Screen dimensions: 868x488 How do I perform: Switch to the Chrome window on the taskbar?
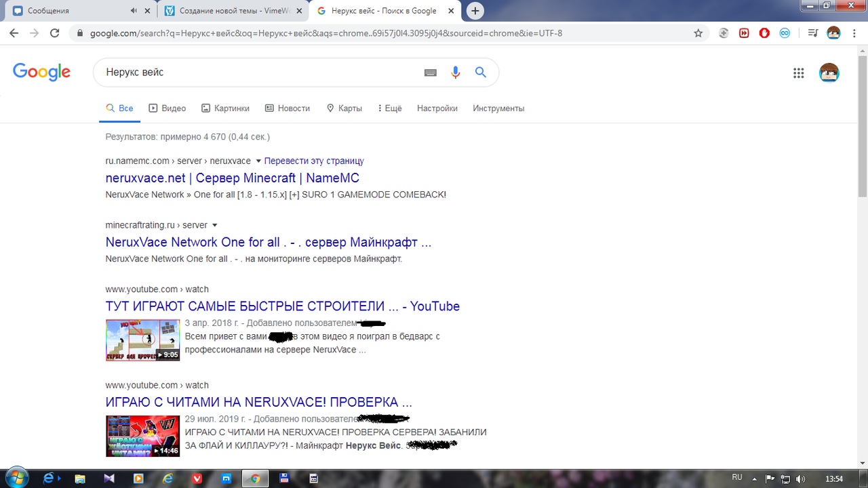tap(255, 479)
